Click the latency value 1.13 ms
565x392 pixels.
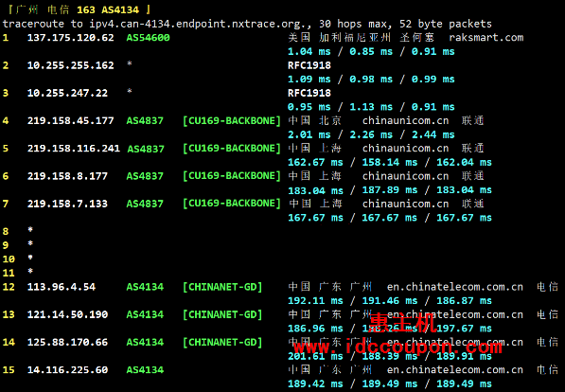(371, 107)
